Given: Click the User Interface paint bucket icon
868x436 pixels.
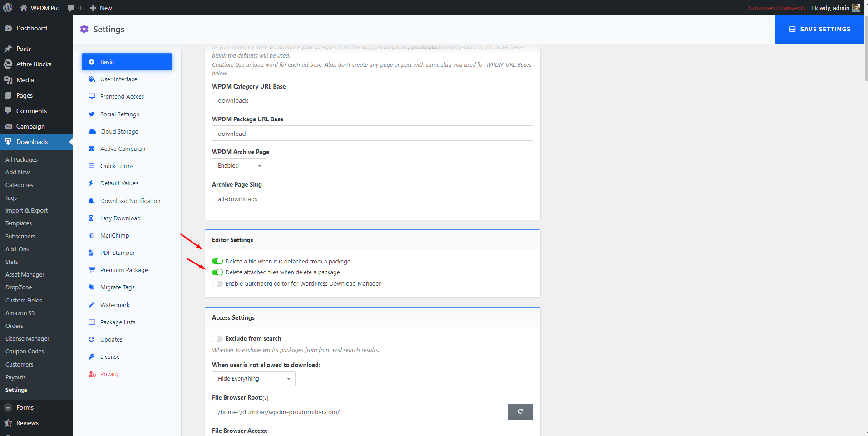Looking at the screenshot, I should (92, 79).
